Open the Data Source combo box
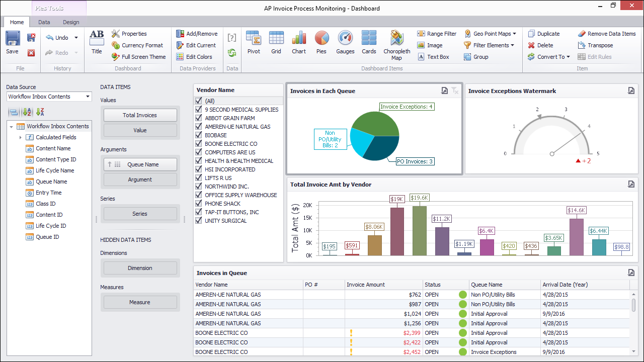 49,97
